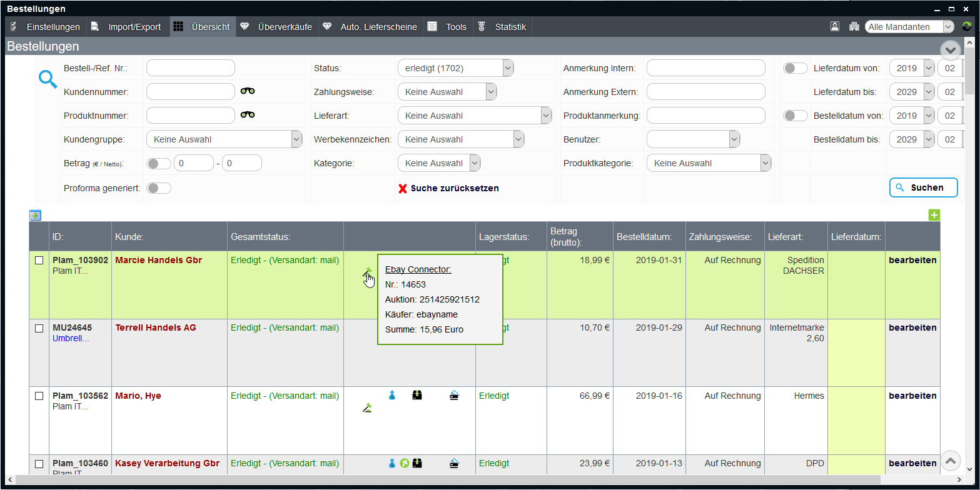
Task: Click the green arrow icon in Kasey Verarbeitung row
Action: coord(405,463)
